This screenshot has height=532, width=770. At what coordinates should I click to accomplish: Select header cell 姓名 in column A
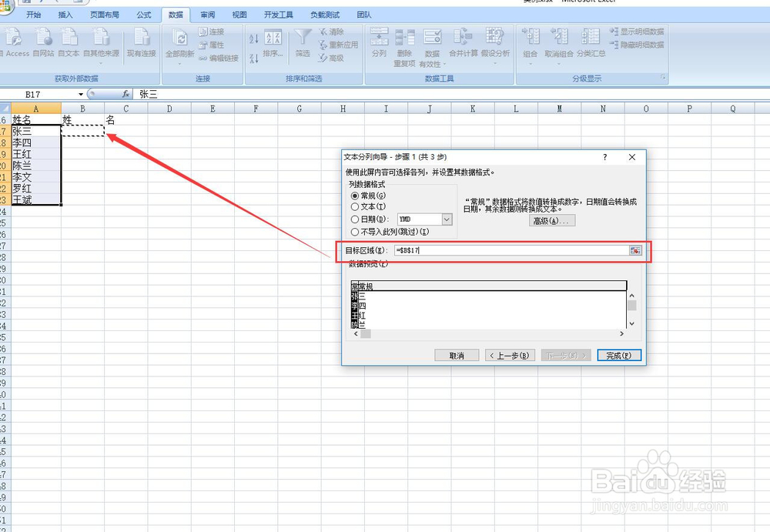pyautogui.click(x=36, y=120)
